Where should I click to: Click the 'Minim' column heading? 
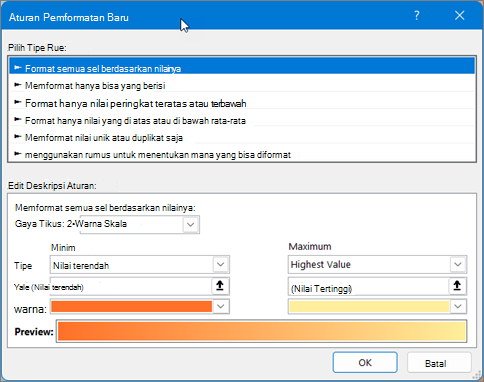point(63,248)
